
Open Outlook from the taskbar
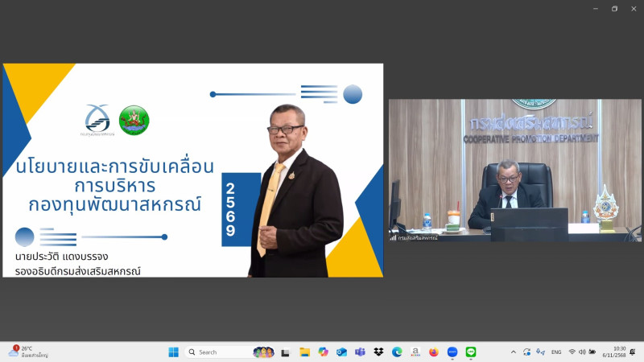(341, 352)
